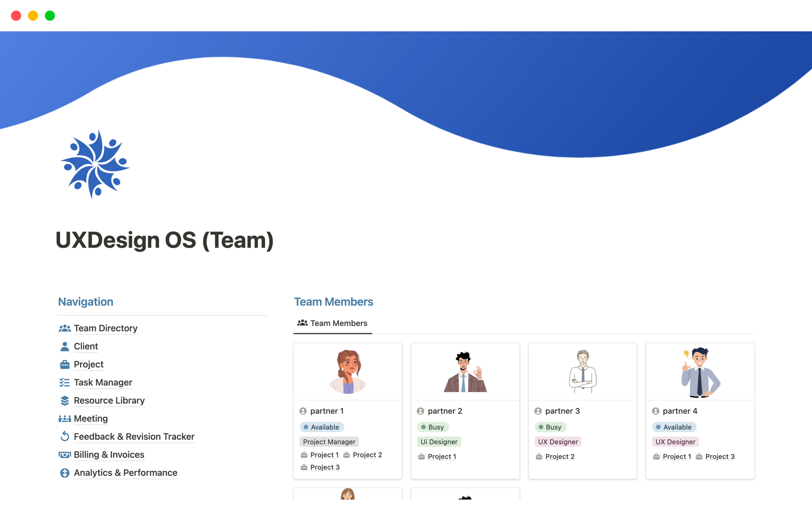
Task: Click the Resource Library stack icon
Action: (x=64, y=400)
